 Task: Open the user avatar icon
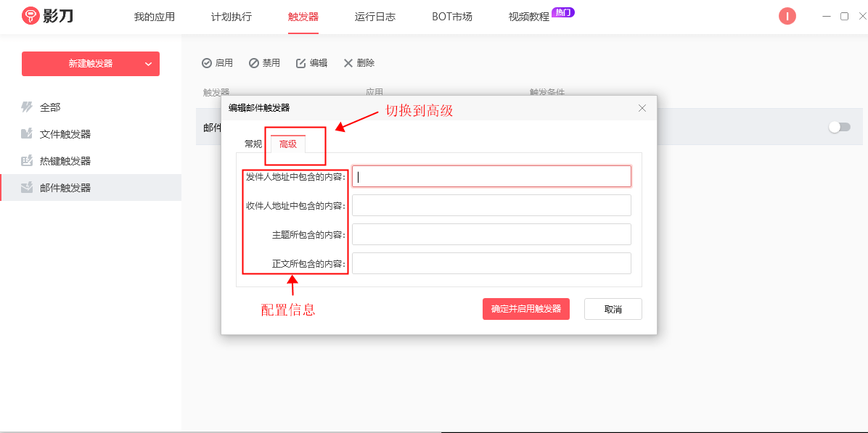click(x=787, y=16)
